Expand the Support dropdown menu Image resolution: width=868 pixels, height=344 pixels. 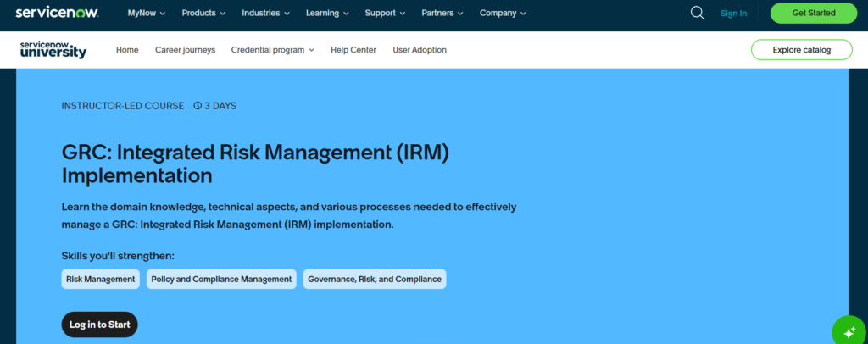[x=386, y=14]
